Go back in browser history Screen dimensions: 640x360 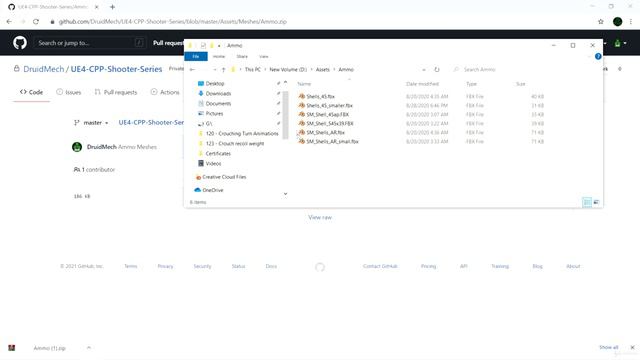pos(9,22)
